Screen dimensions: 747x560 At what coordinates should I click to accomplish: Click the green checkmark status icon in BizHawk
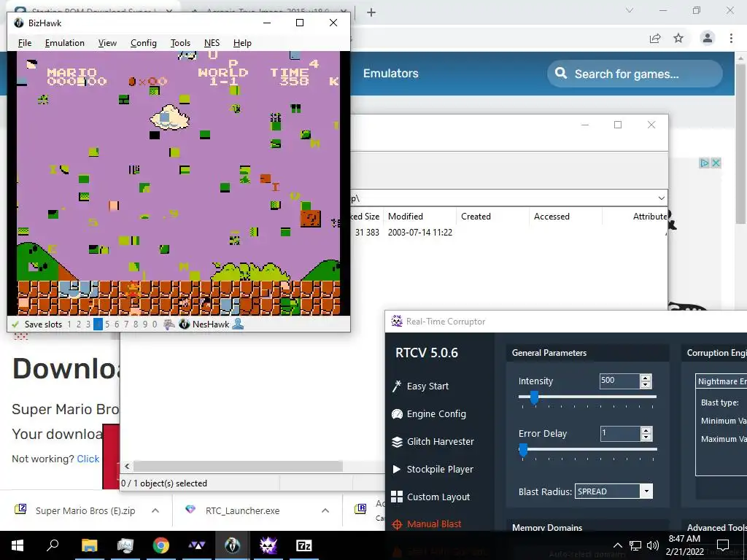15,324
